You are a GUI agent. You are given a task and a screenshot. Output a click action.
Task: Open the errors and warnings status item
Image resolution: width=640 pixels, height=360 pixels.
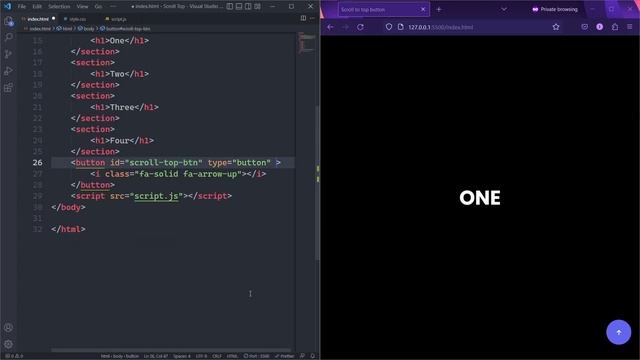click(x=13, y=356)
